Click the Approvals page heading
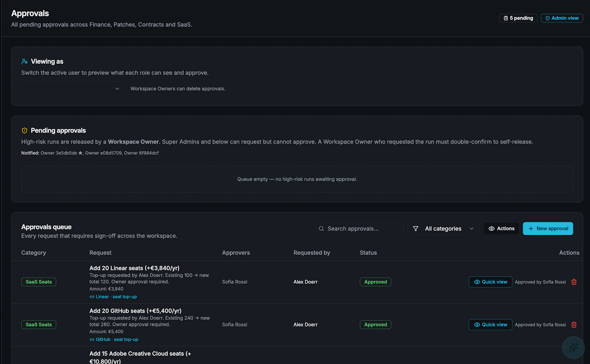 coord(30,13)
